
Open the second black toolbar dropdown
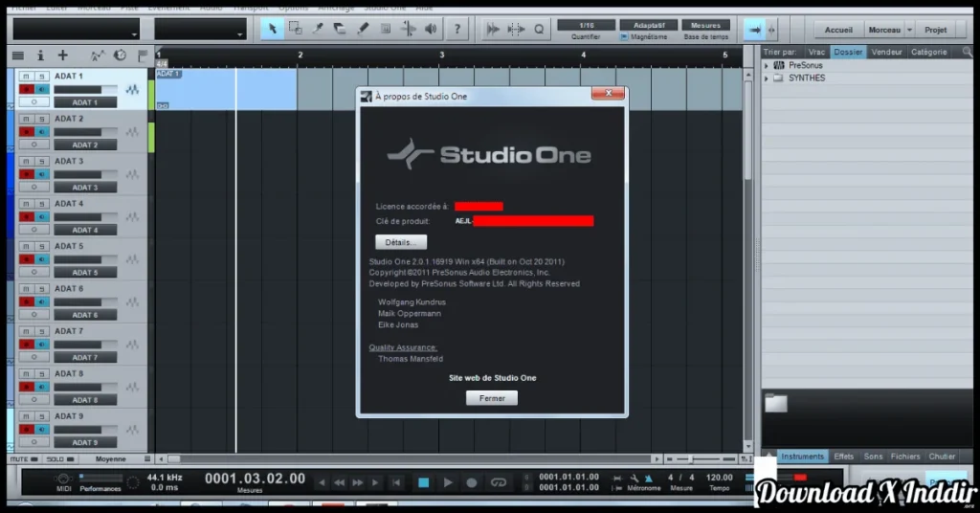click(x=200, y=30)
